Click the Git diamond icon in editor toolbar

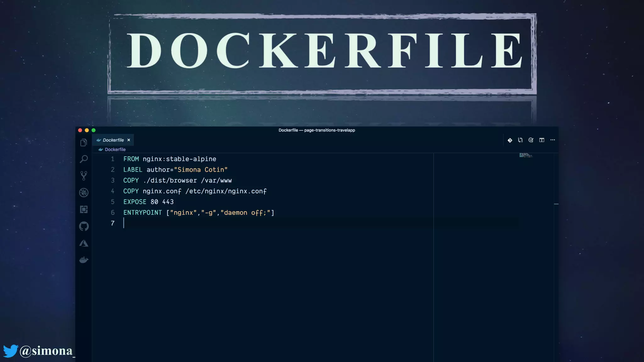[510, 140]
